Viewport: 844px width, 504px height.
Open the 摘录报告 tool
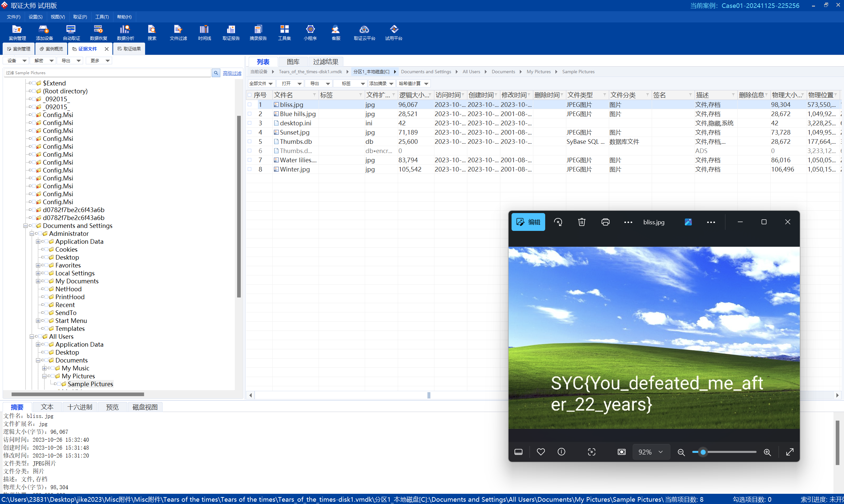[258, 33]
